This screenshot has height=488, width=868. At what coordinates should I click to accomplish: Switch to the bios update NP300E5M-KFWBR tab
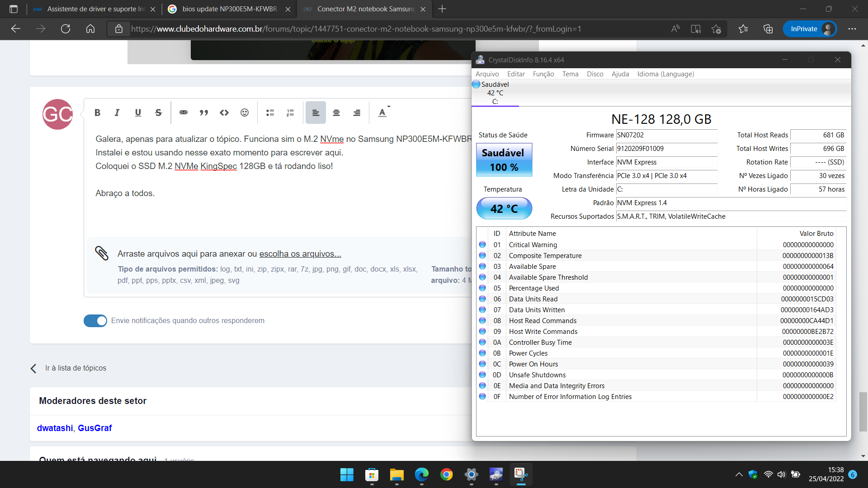pos(229,9)
